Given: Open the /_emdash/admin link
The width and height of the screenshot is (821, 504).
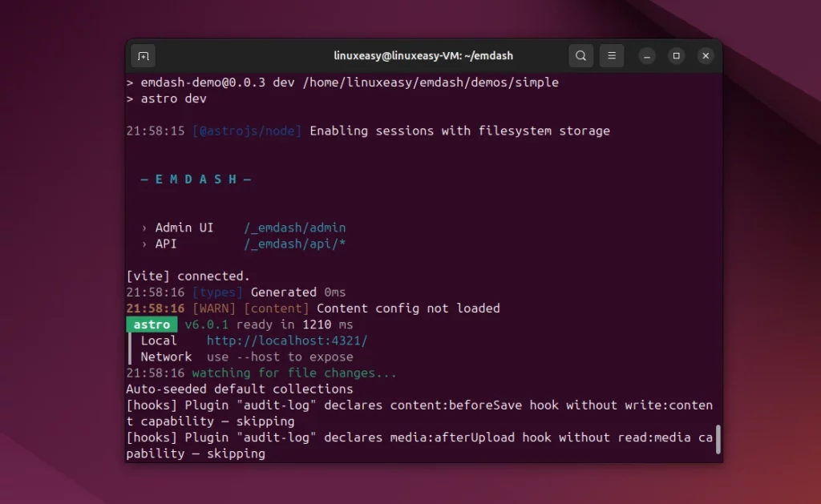Looking at the screenshot, I should [295, 228].
